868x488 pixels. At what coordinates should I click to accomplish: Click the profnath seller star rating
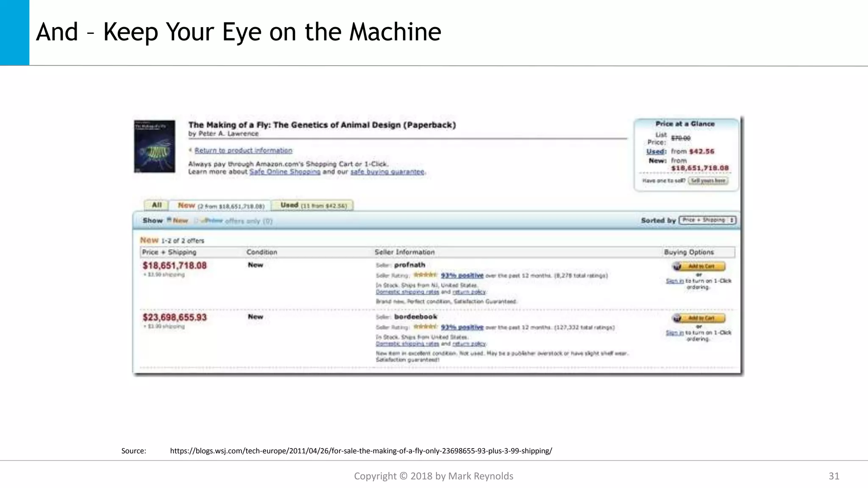tap(426, 275)
